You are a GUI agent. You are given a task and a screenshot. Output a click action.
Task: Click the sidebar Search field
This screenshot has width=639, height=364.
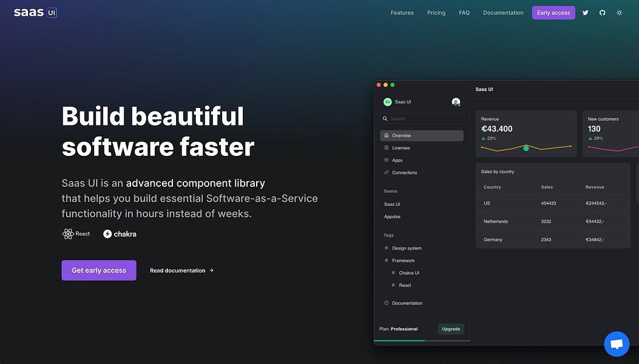tap(422, 119)
